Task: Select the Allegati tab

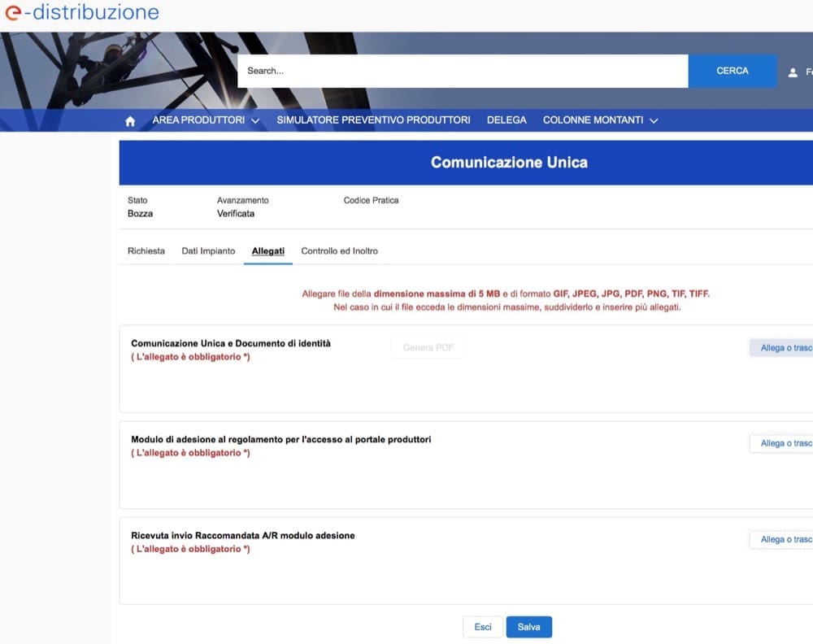Action: coord(268,251)
